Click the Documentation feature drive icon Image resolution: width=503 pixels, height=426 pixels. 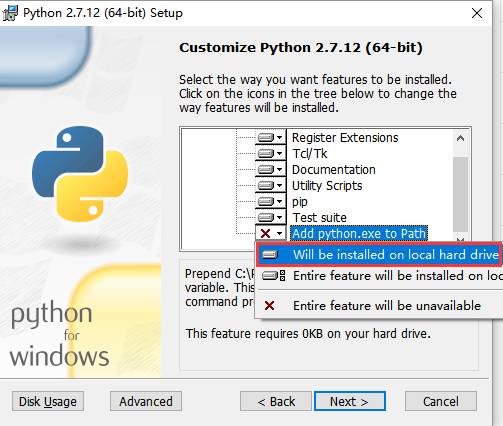pos(266,169)
